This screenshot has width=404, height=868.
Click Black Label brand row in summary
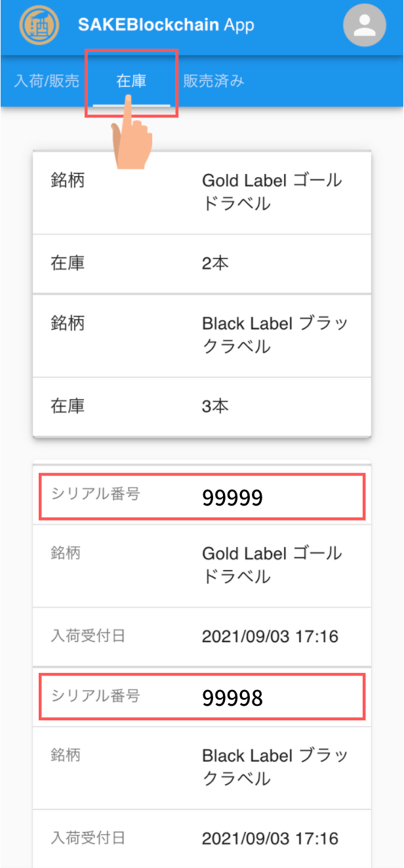[x=202, y=335]
